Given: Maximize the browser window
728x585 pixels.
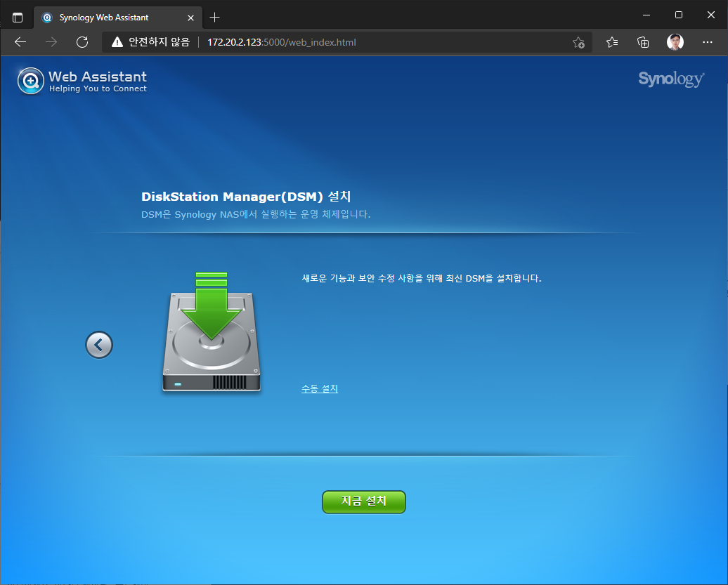Looking at the screenshot, I should (678, 15).
